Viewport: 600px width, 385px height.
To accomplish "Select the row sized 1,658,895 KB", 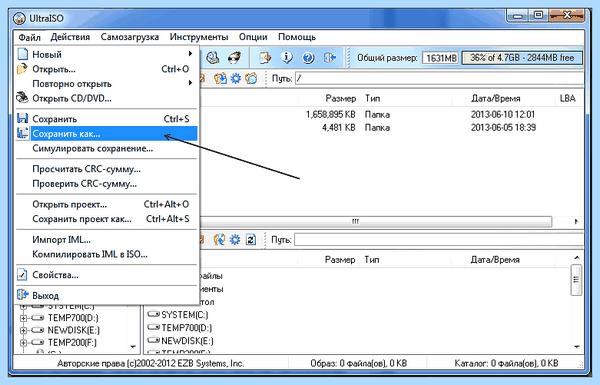I will pos(391,114).
